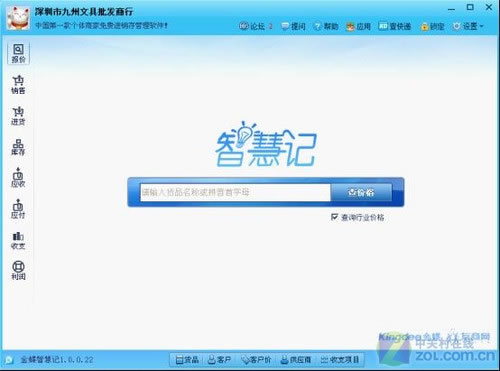Open the 货品 goods tab at bottom
Screen dimensions: 500x371
coord(187,360)
